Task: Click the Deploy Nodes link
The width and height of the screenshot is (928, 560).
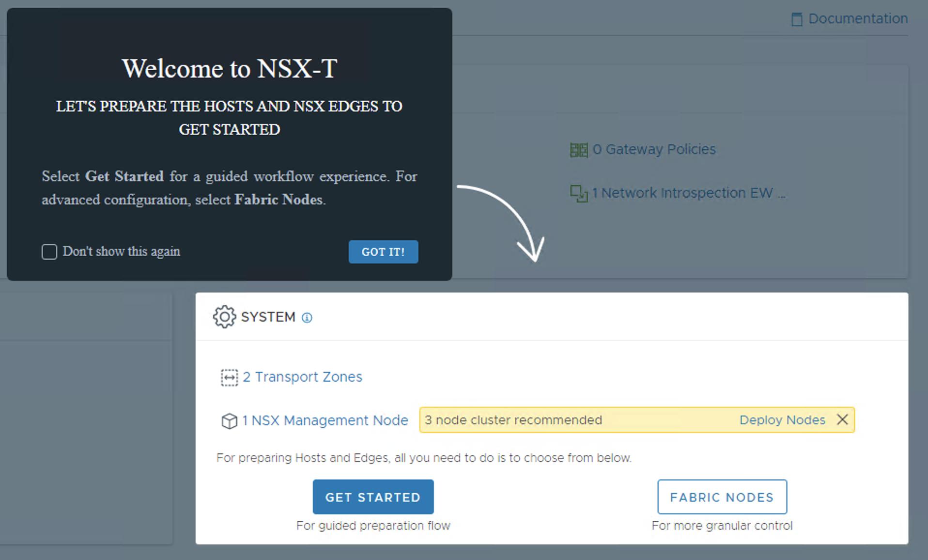Action: (x=782, y=420)
